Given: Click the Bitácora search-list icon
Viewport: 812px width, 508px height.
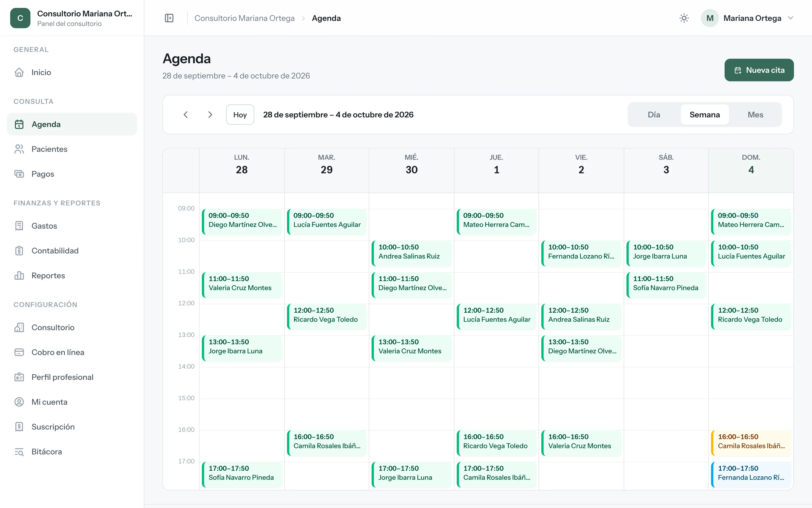Looking at the screenshot, I should (19, 452).
